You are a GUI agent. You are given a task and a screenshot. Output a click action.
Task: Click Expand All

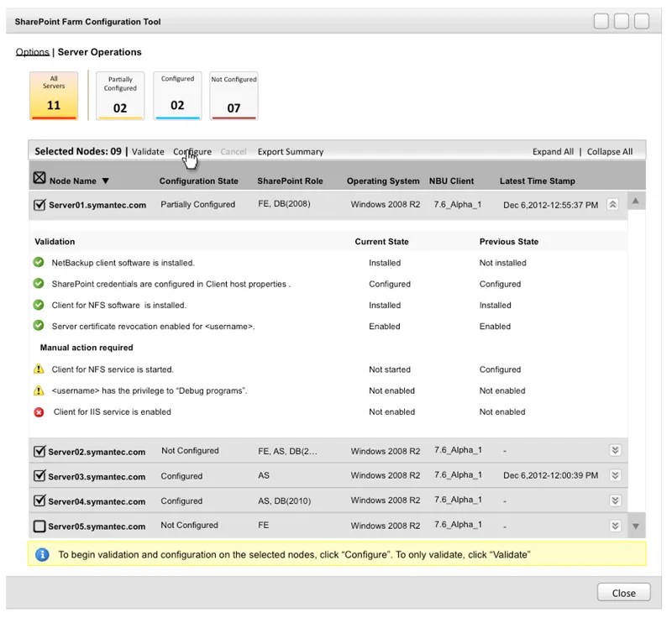pos(553,152)
